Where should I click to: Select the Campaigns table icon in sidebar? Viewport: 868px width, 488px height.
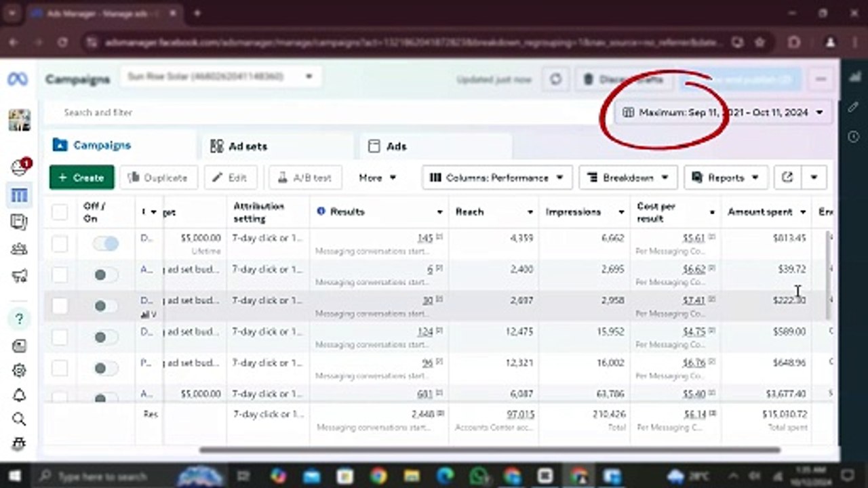(x=19, y=196)
